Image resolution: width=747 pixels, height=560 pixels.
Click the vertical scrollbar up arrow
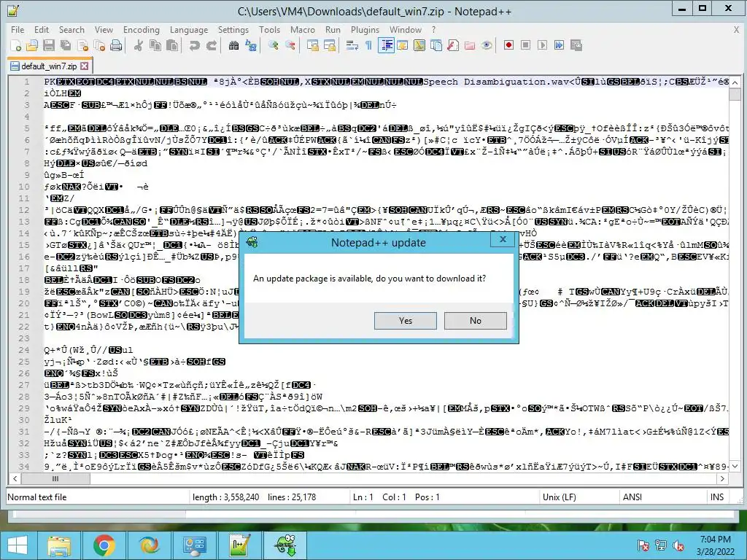coord(735,82)
